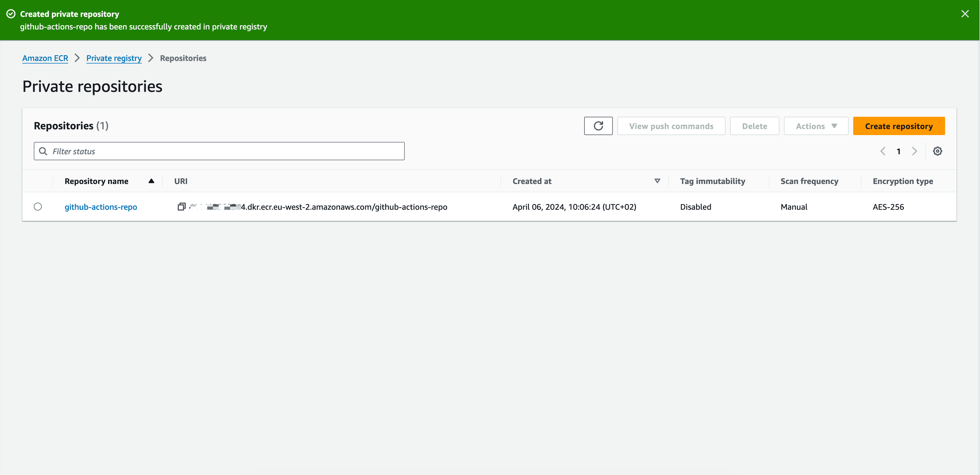Copy the github-actions-repo URI

(x=181, y=207)
